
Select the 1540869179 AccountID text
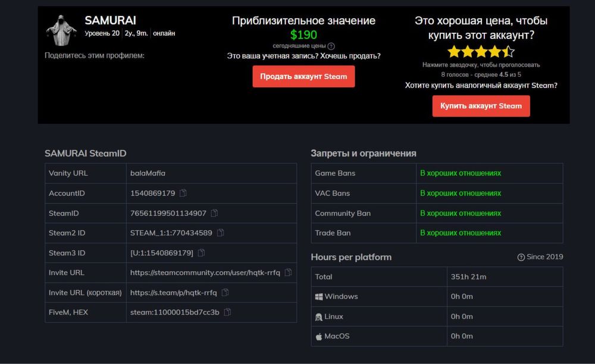pos(152,193)
